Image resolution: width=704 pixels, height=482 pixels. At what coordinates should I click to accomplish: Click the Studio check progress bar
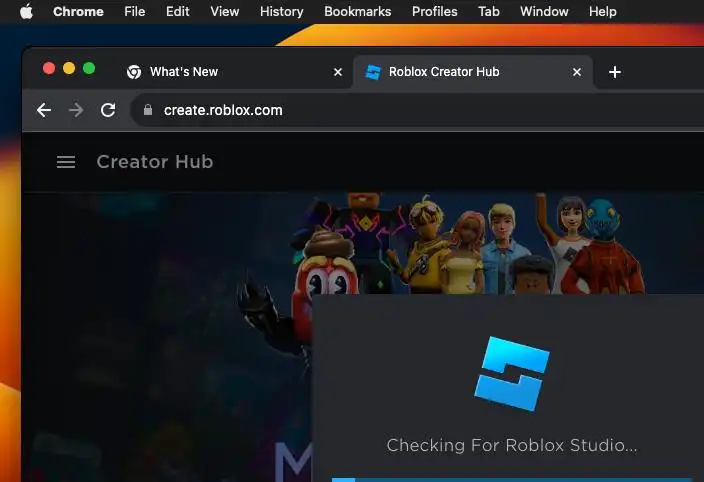tap(512, 480)
